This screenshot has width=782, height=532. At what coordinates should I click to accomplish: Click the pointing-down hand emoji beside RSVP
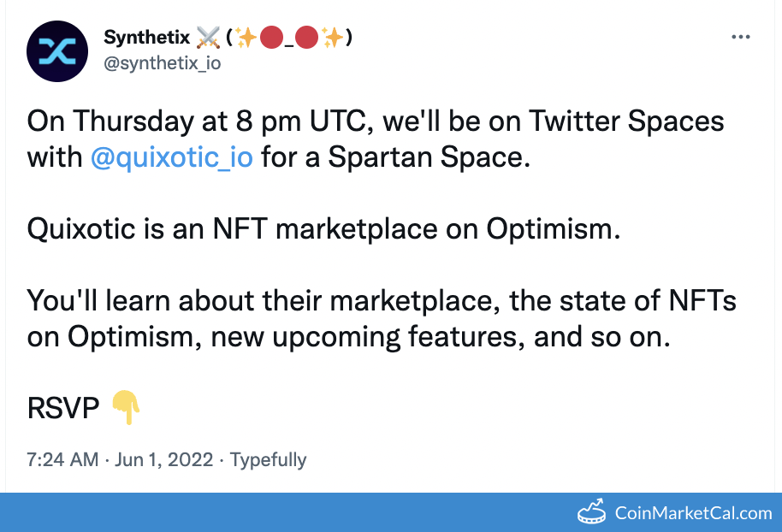[x=126, y=409]
